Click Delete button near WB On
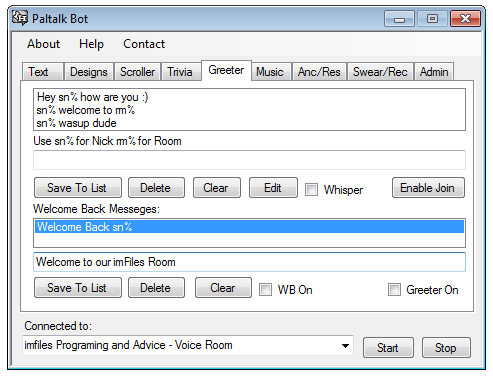493x381 pixels. click(156, 288)
